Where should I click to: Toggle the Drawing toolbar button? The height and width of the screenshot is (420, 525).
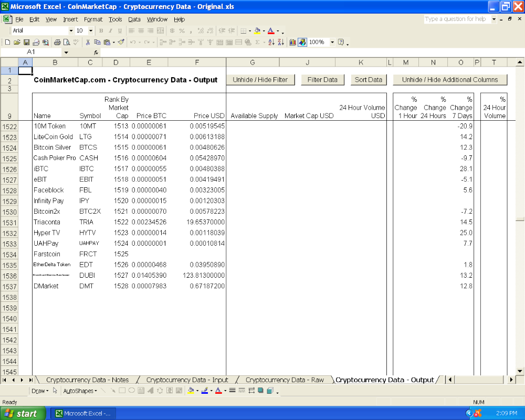click(302, 42)
